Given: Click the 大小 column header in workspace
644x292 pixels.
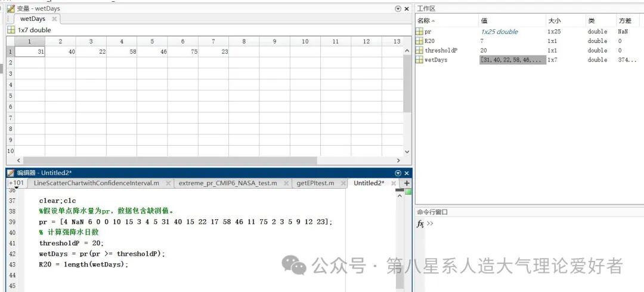Looking at the screenshot, I should (566, 20).
